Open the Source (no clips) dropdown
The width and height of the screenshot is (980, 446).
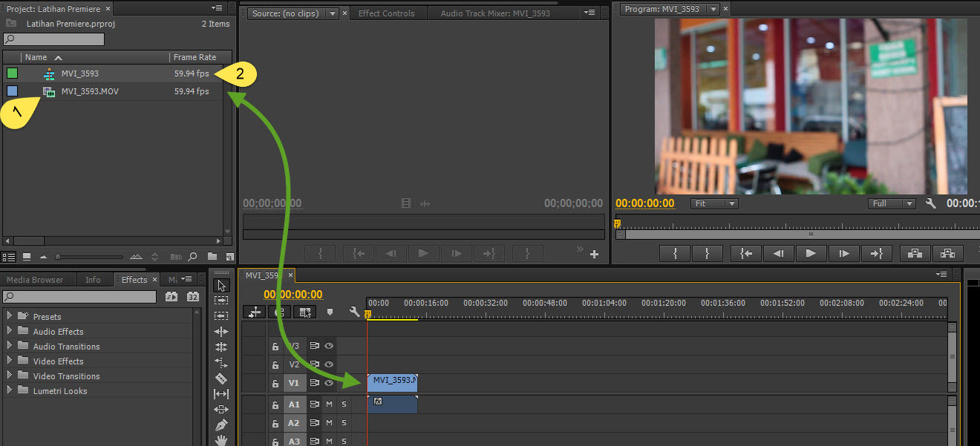coord(333,13)
